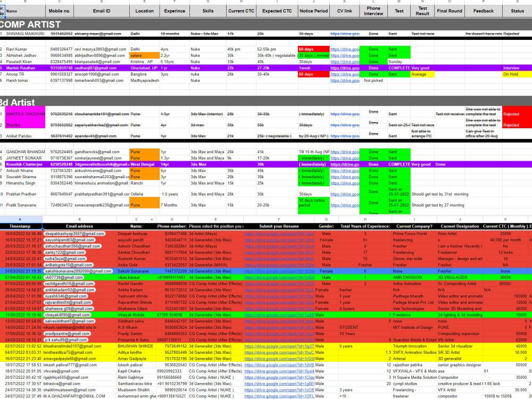The image size is (532, 399).
Task: Open the filter arrow in lower sheet column C
Action: 152,220
